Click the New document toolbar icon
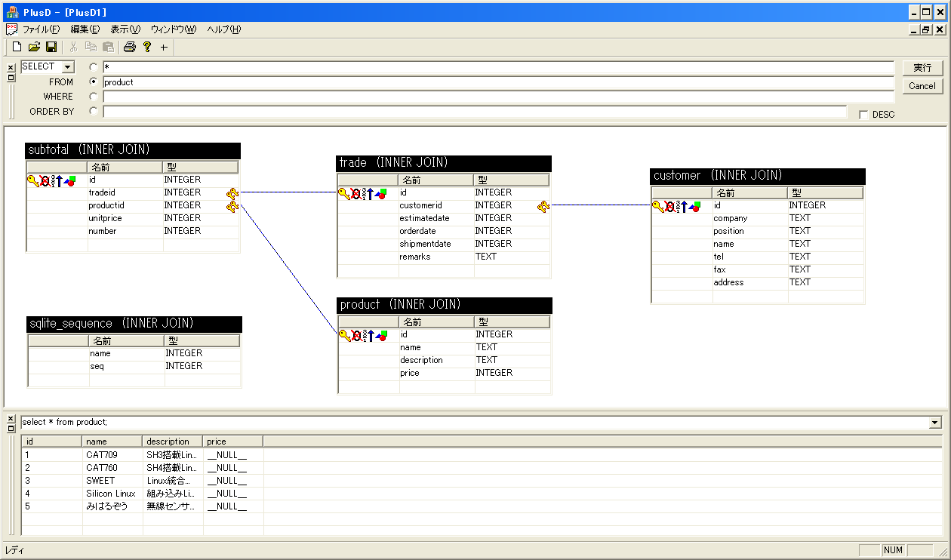951x560 pixels. tap(17, 48)
